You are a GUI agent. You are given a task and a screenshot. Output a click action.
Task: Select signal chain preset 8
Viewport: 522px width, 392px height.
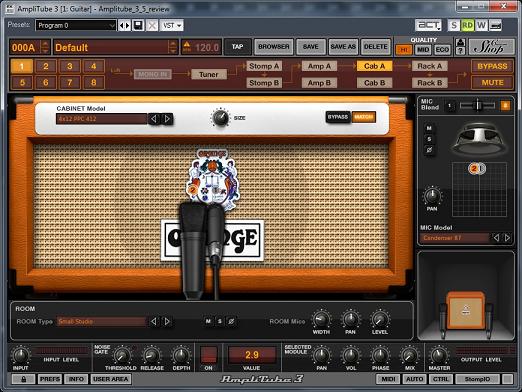(94, 82)
